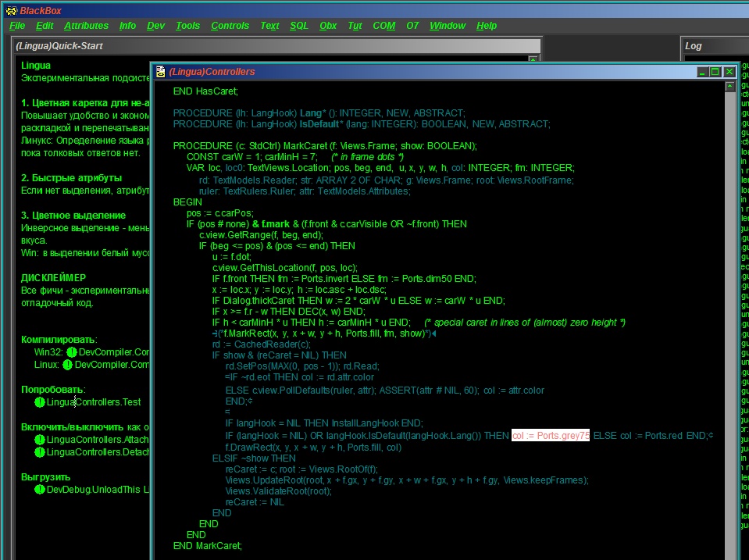This screenshot has height=560, width=749.
Task: Click the BlackBox application icon in title bar
Action: tap(10, 10)
